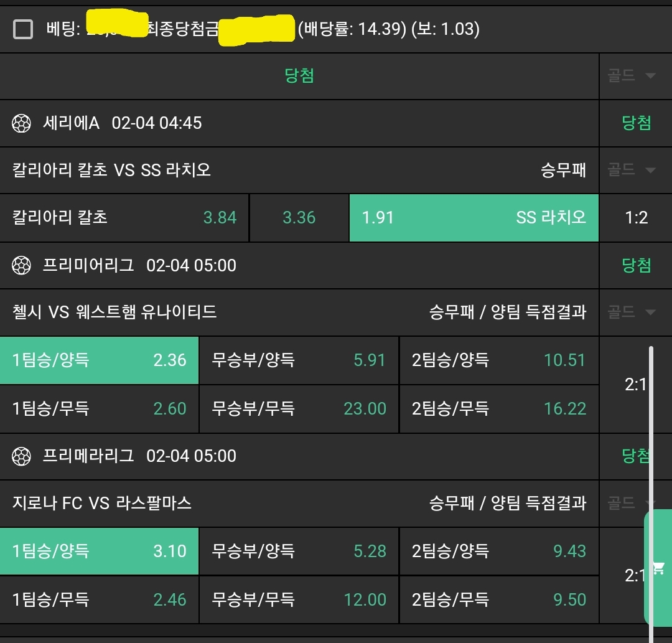This screenshot has height=643, width=672.
Task: Select 무승부/무득 at odds 12.00
Action: pos(299,599)
